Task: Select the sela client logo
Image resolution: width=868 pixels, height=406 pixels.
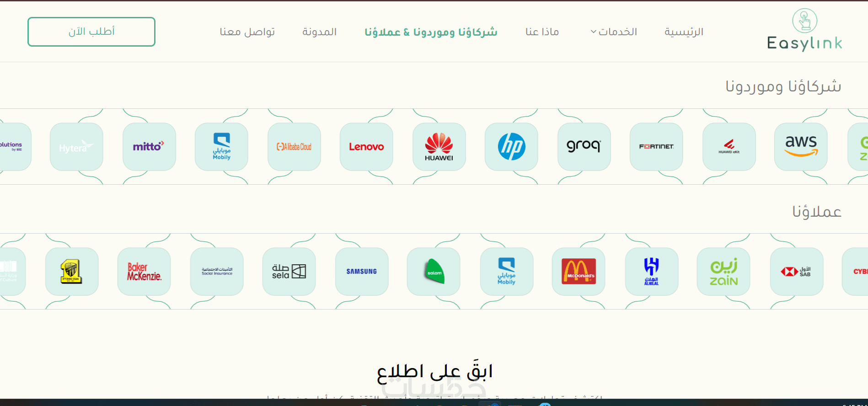Action: point(289,272)
